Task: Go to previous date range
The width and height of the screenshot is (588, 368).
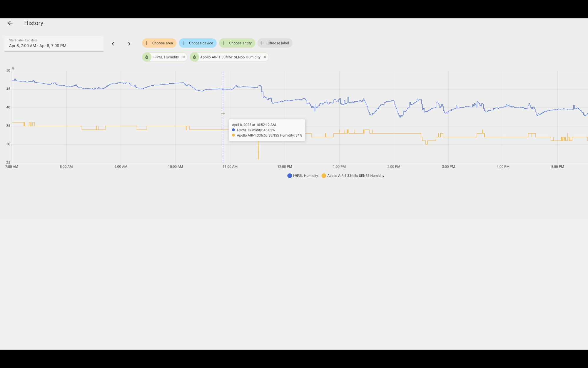Action: (113, 44)
